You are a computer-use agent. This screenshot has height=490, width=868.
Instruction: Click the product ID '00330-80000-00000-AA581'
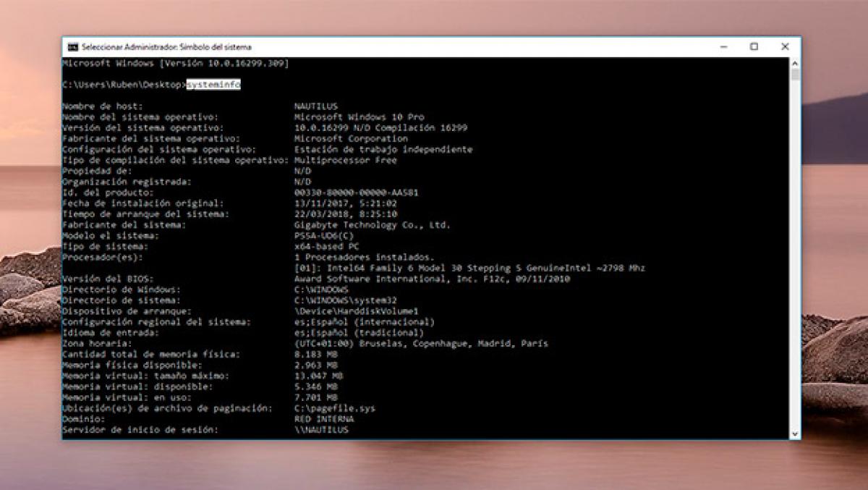356,193
